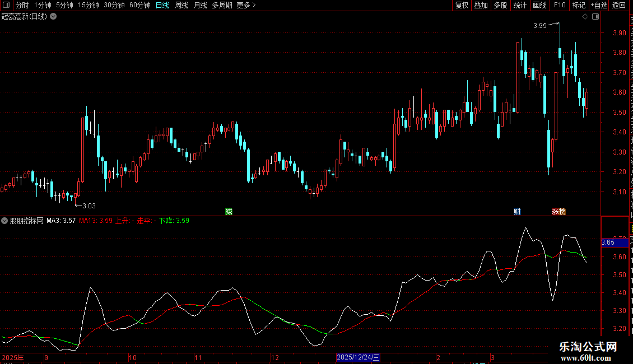Screen dimensions: 633x364
Task: Click the MA3: 3.57 value label
Action: (x=61, y=221)
